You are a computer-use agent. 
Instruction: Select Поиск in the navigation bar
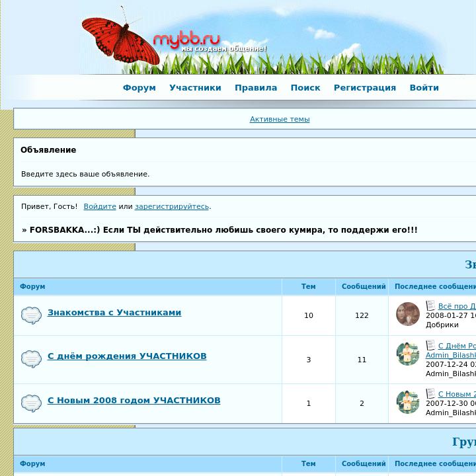[305, 88]
